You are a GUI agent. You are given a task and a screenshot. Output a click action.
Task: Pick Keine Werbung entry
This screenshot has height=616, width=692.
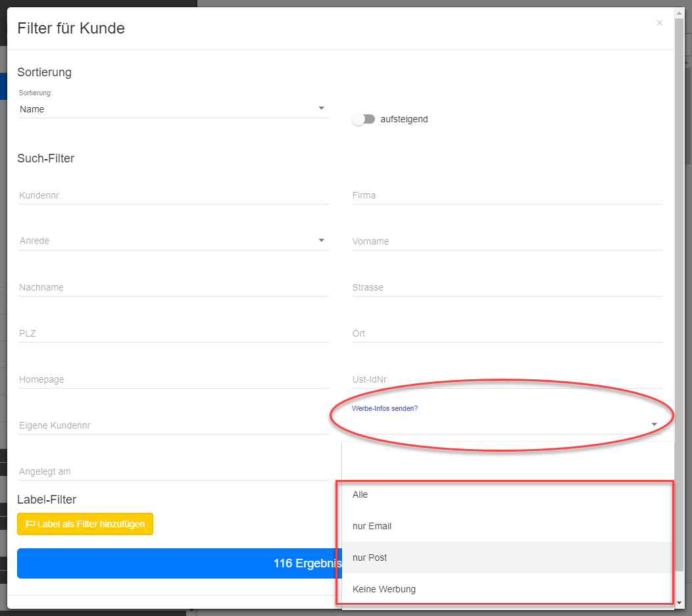508,589
